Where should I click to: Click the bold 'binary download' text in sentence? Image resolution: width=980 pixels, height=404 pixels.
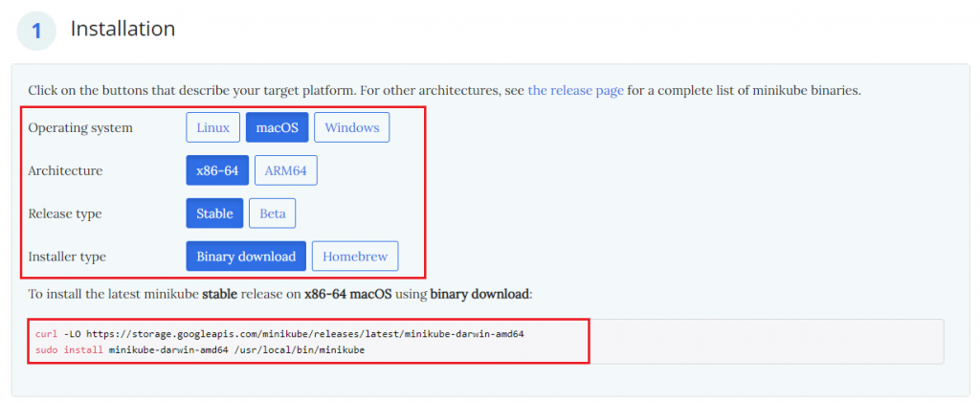[480, 294]
